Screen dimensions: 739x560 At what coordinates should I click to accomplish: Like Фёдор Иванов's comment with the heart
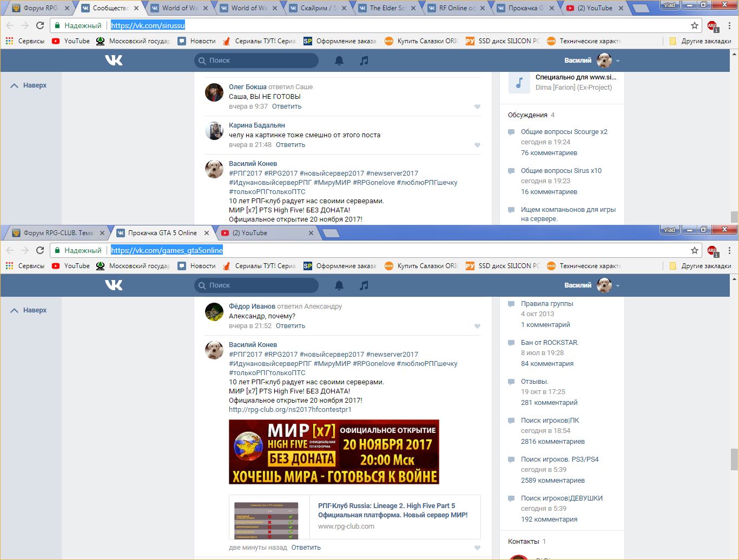(477, 326)
